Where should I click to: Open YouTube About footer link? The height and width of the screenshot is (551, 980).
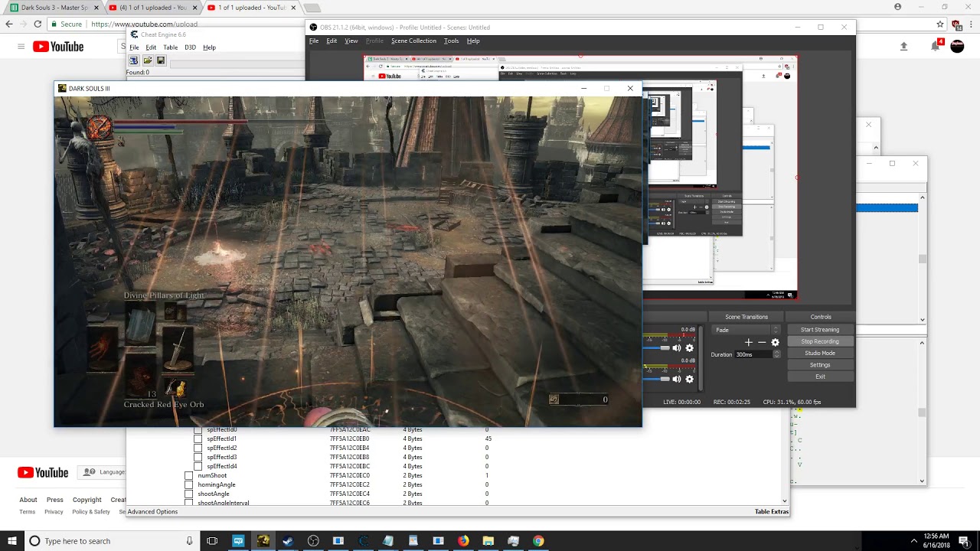28,500
